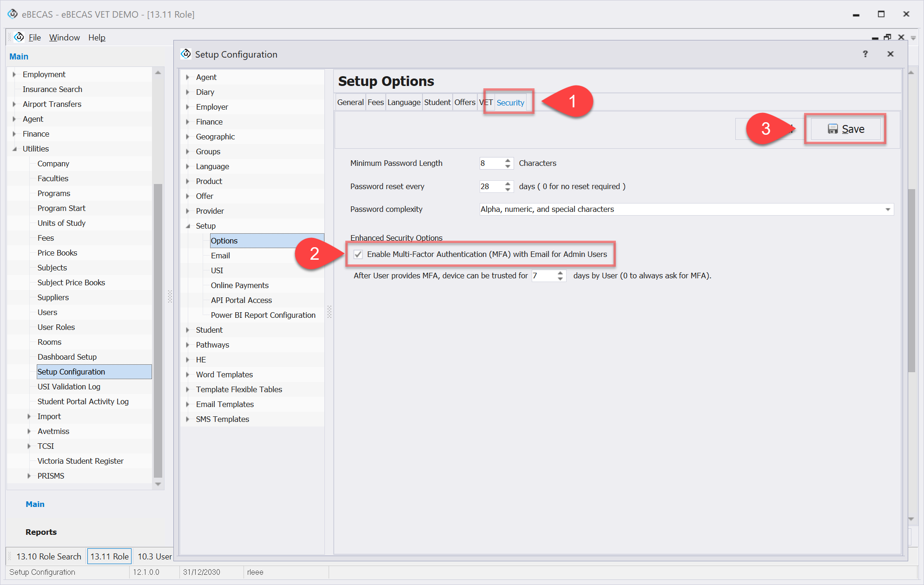924x585 pixels.
Task: Switch to the General tab
Action: [x=350, y=102]
